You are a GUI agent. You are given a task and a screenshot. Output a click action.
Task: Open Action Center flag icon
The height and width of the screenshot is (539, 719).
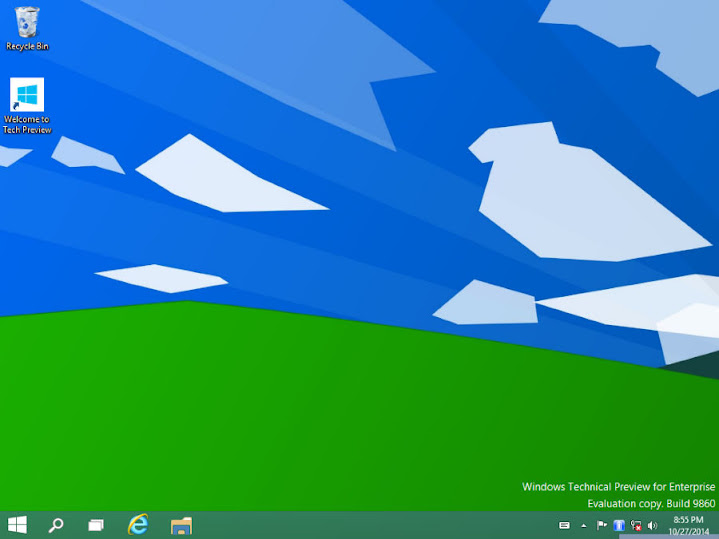[601, 525]
